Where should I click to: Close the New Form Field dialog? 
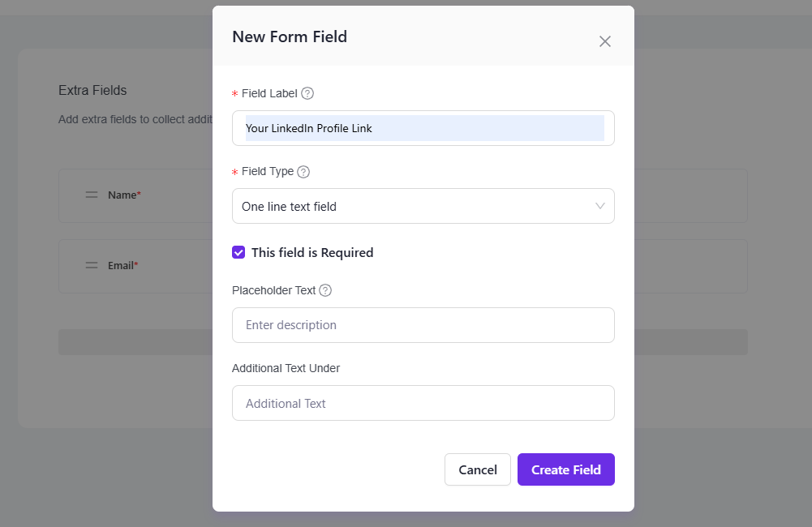604,41
